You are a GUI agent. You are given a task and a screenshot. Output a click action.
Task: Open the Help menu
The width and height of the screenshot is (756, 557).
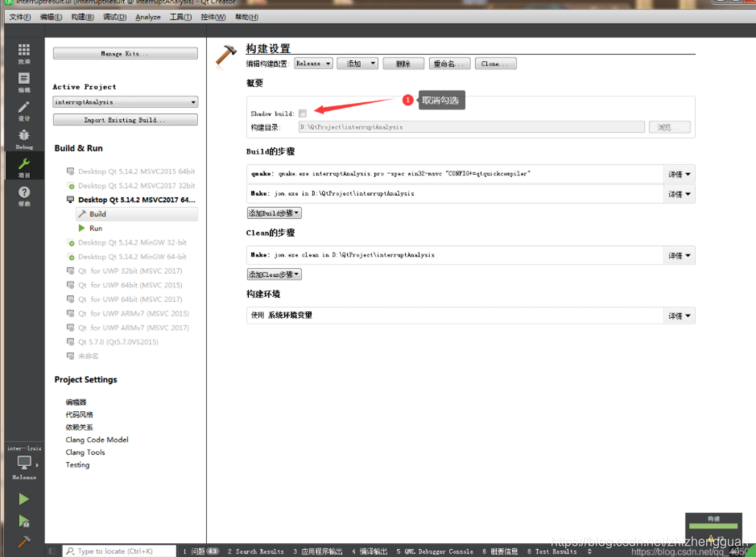coord(246,17)
